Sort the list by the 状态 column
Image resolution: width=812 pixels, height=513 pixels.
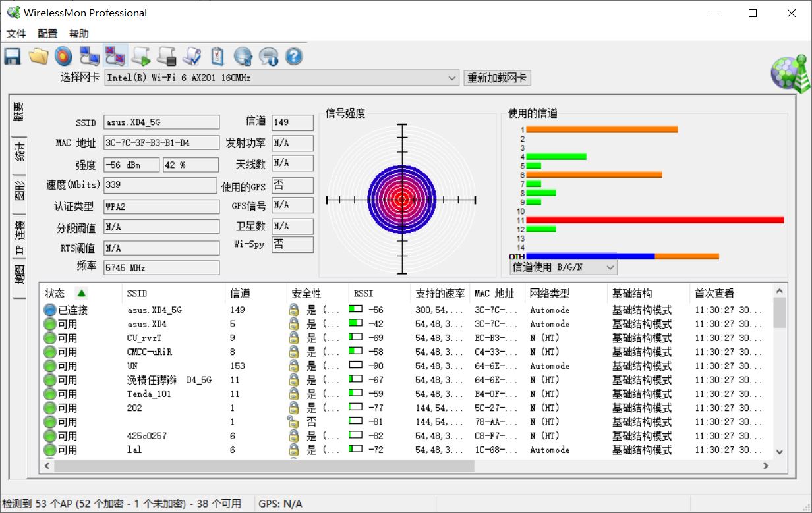55,294
